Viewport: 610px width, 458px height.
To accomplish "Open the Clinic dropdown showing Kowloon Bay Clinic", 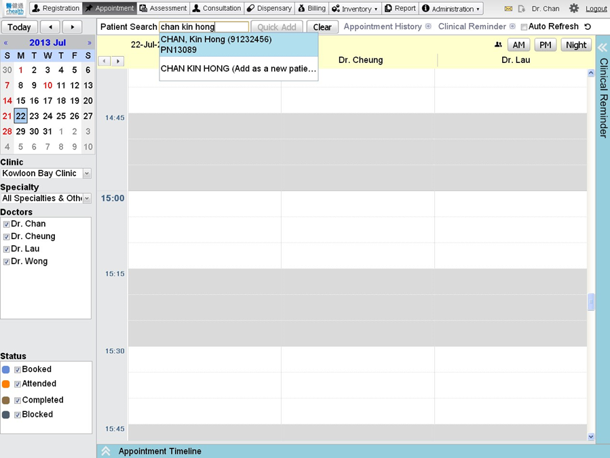I will tap(86, 174).
